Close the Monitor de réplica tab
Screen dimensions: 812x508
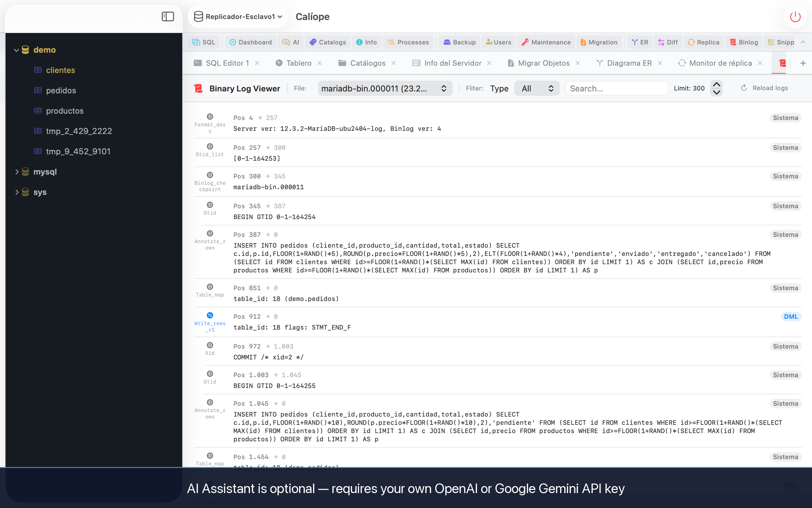(x=760, y=63)
